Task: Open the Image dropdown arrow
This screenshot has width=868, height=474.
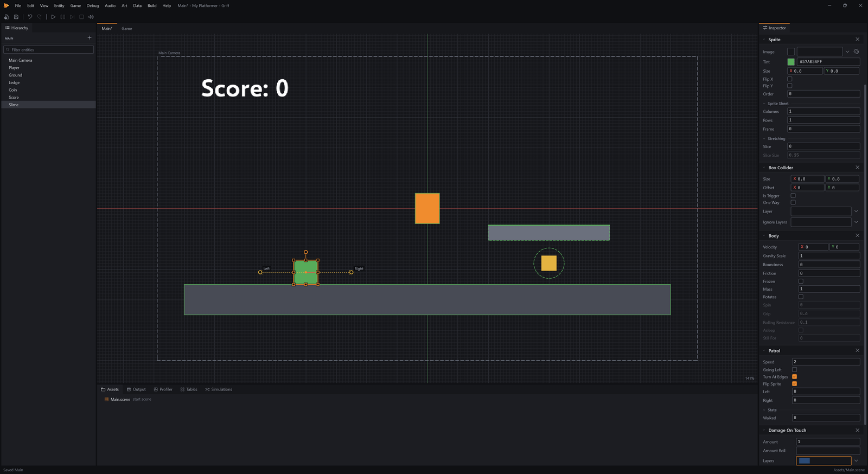Action: [847, 52]
